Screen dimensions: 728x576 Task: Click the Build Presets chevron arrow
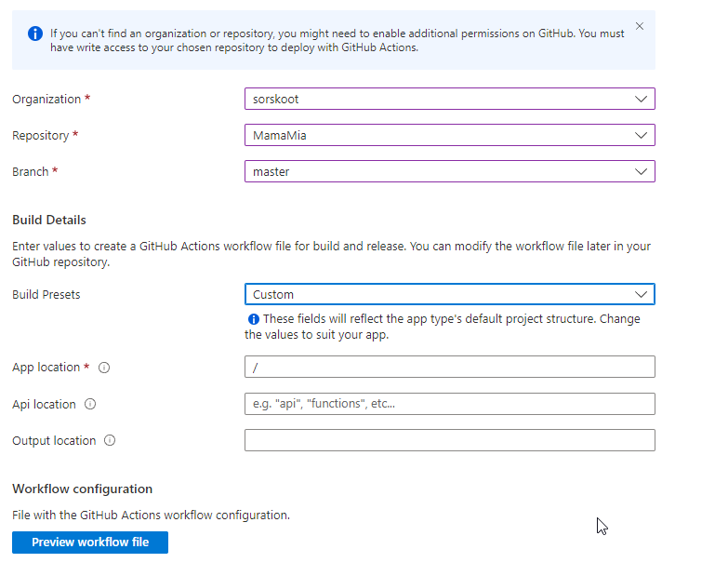641,294
